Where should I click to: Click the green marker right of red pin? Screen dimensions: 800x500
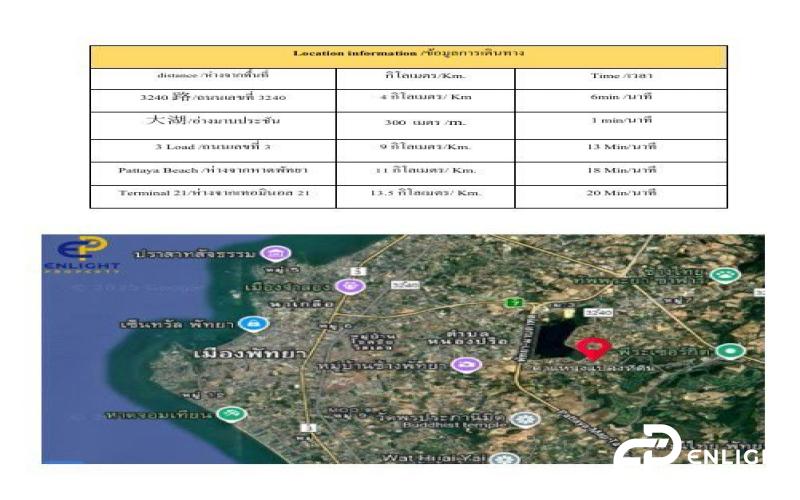tap(733, 351)
